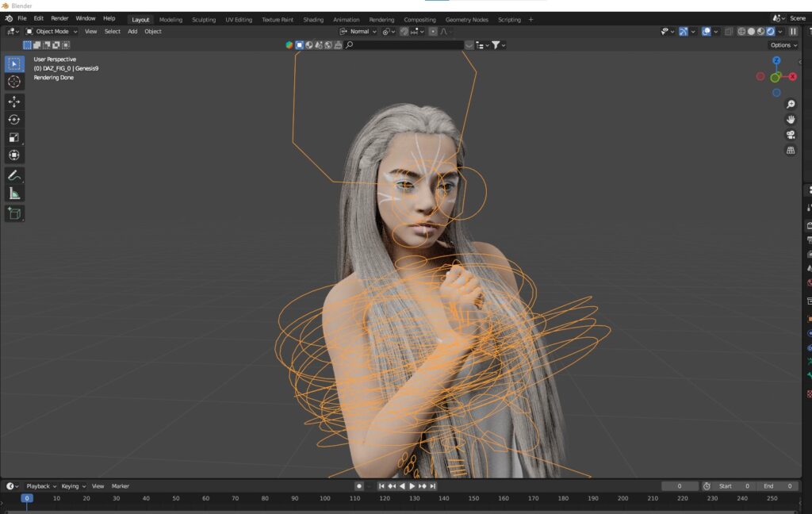Toggle gizmo visibility in viewport header
This screenshot has height=514, width=812.
point(683,32)
